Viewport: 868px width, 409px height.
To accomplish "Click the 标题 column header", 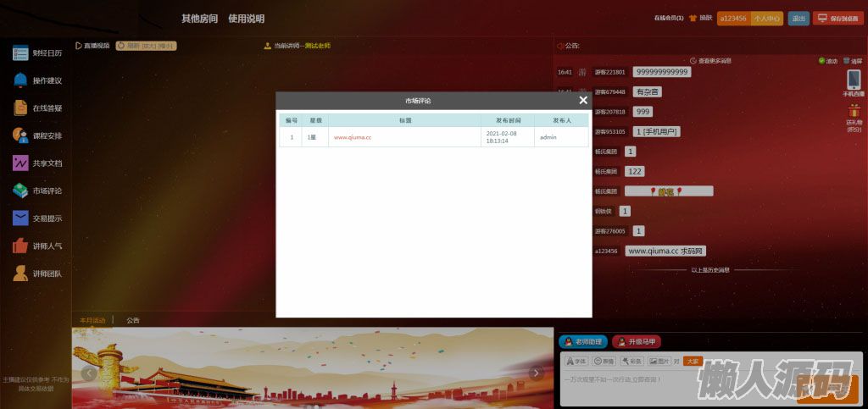I will (x=404, y=120).
